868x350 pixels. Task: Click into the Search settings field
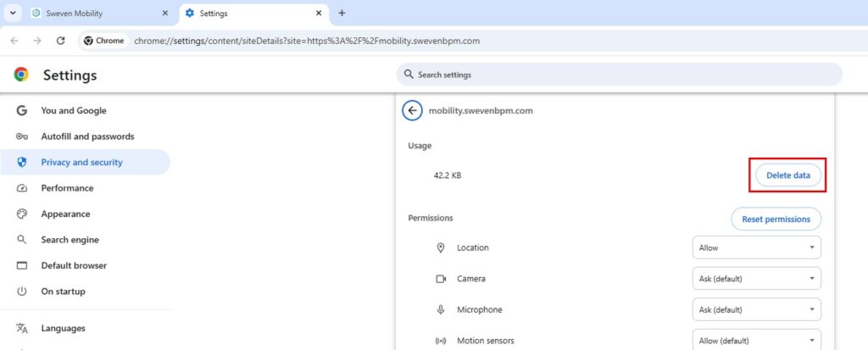tap(620, 75)
